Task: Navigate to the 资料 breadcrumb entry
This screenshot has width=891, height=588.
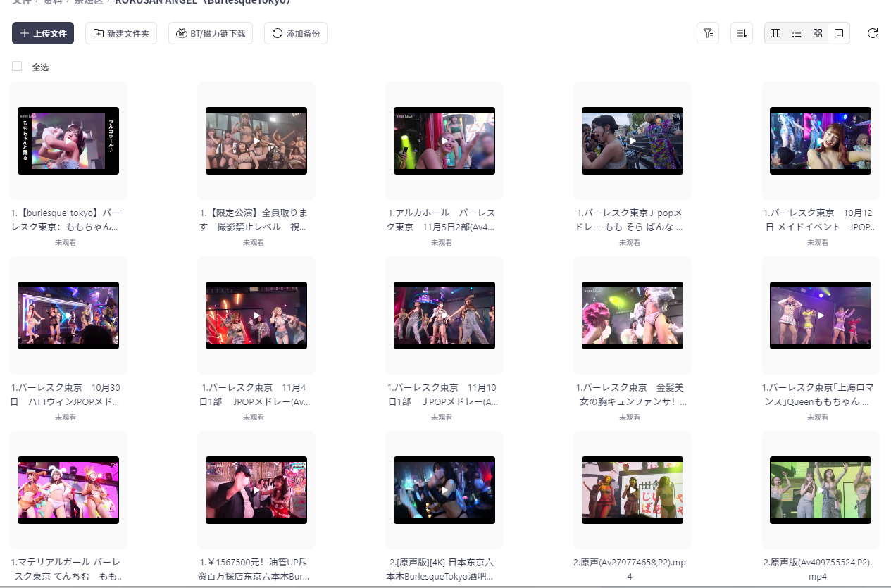Action: (x=54, y=3)
